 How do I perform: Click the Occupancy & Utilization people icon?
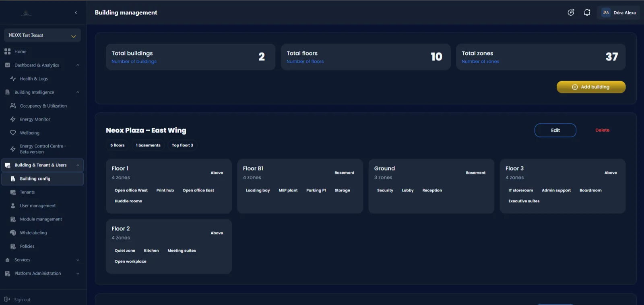coord(13,106)
